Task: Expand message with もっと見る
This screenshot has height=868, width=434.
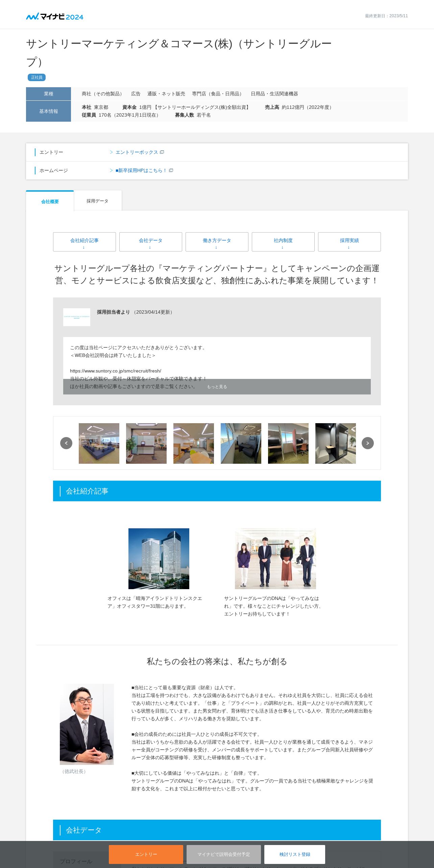Action: coord(217,387)
